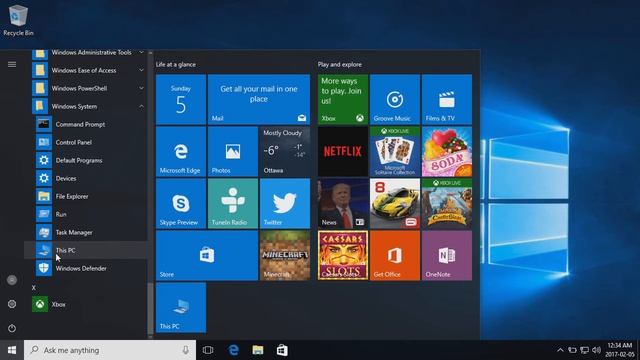This screenshot has width=640, height=360.
Task: Open the TuneIn Radio tile
Action: click(233, 203)
